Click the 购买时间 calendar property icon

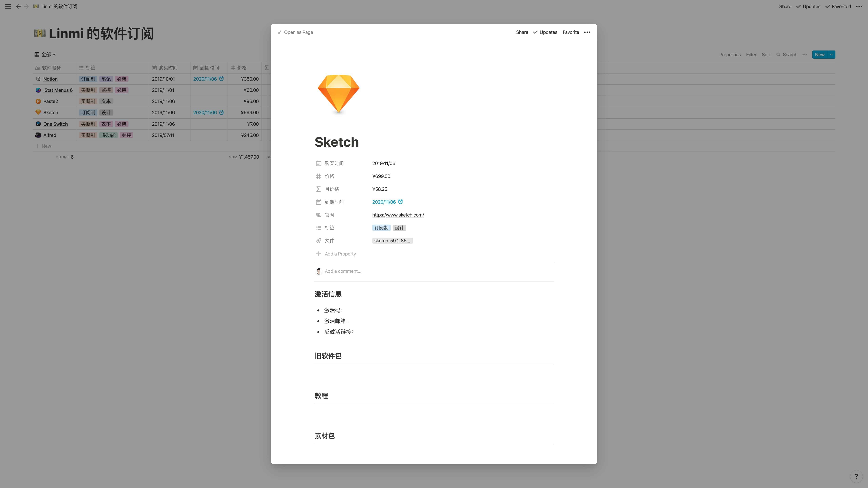pos(318,163)
